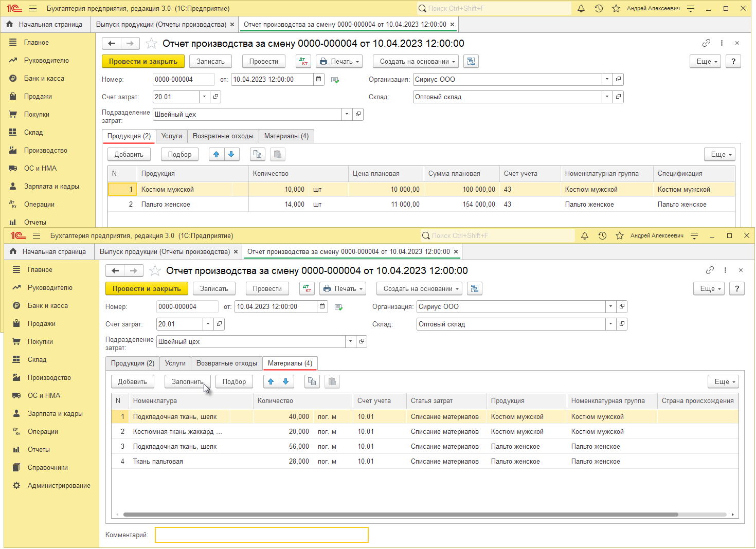Expand Организация dropdown in upper window

click(607, 80)
